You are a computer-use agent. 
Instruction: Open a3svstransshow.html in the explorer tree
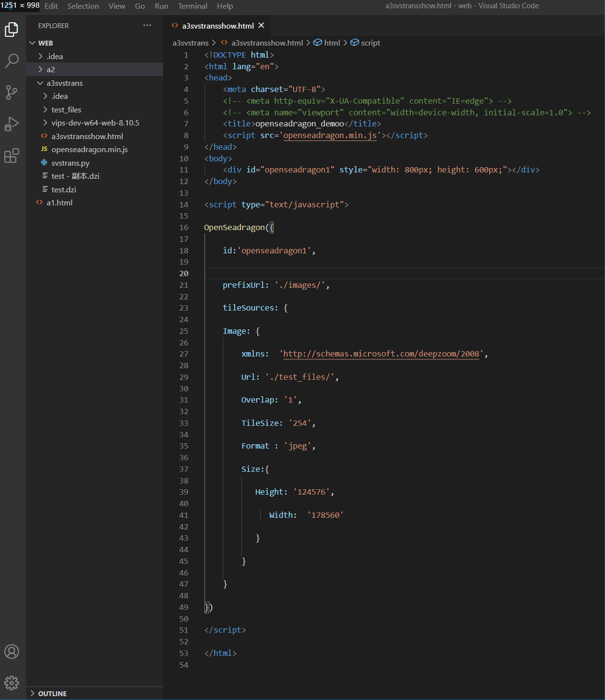95,136
